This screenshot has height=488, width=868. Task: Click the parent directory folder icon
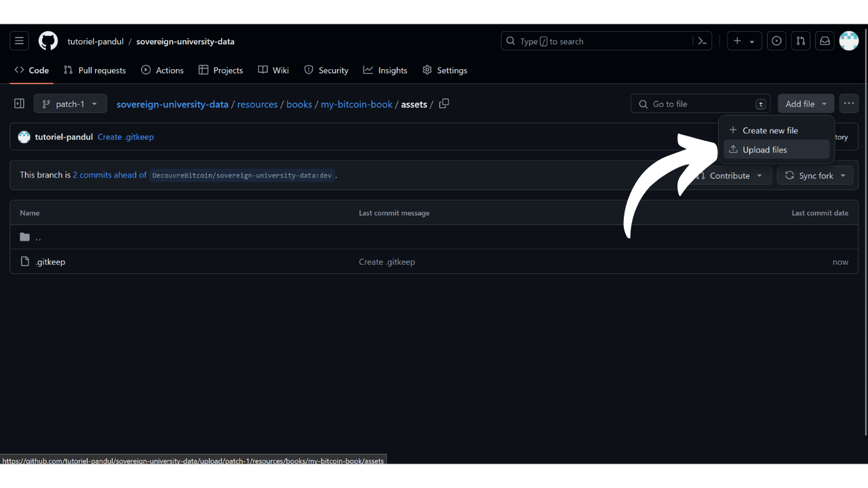[x=25, y=237]
